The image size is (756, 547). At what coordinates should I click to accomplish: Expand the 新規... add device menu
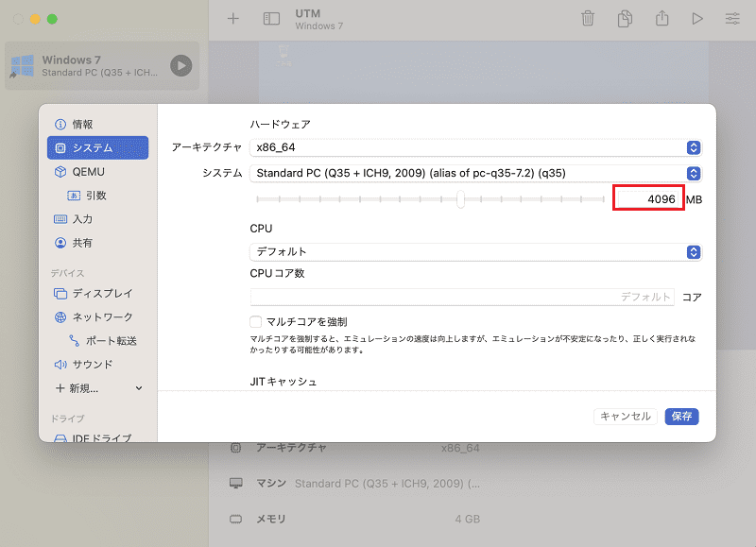pyautogui.click(x=98, y=388)
